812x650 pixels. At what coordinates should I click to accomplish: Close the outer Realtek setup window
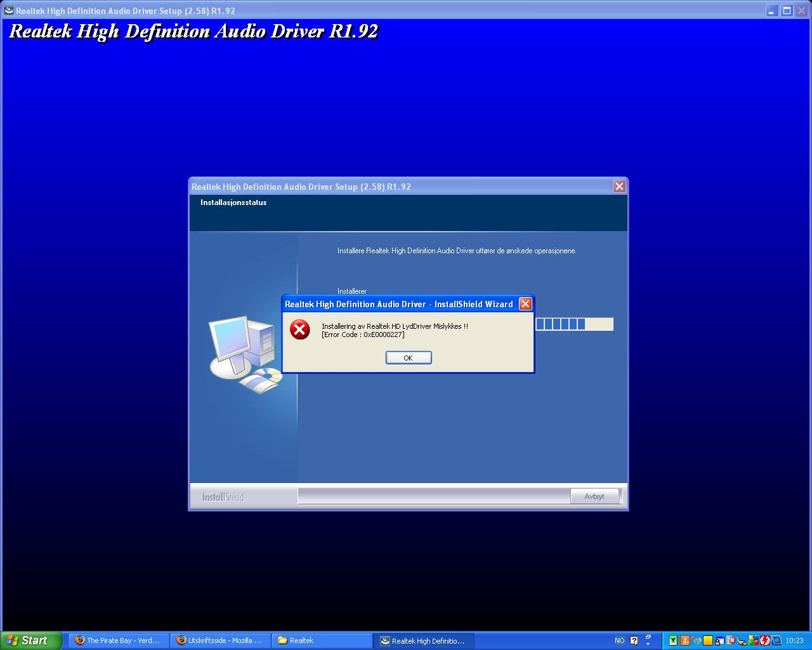[x=802, y=10]
